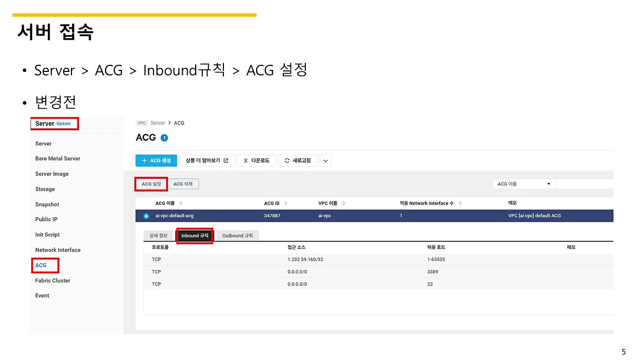Click the Server link in the breadcrumb
Viewport: 644px width, 362px height.
(157, 123)
